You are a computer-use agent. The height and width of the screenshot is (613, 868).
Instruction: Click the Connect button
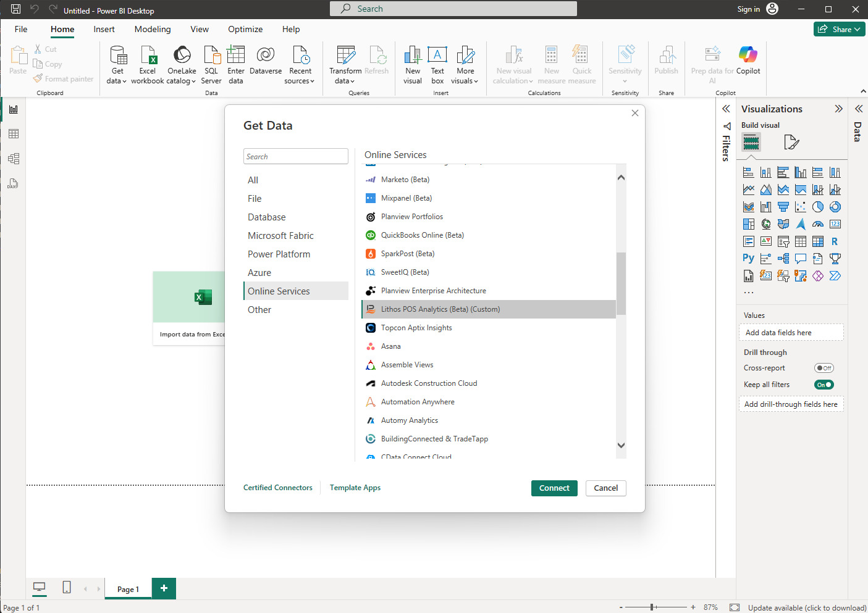click(554, 488)
